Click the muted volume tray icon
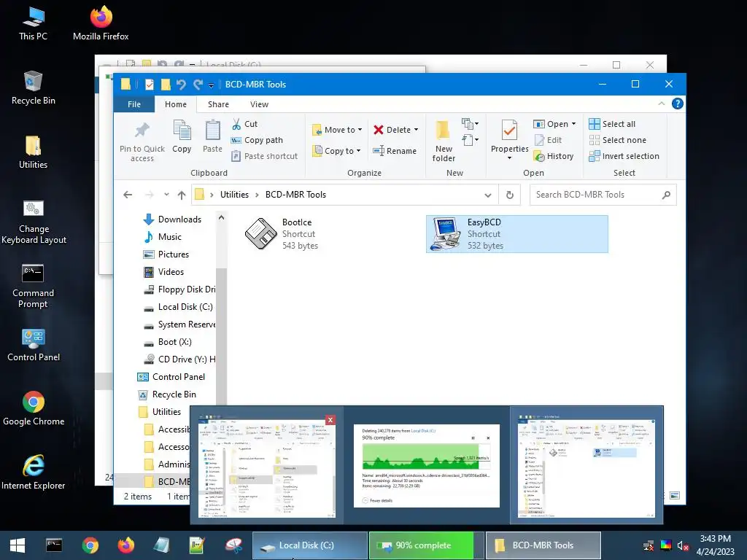 tap(682, 545)
